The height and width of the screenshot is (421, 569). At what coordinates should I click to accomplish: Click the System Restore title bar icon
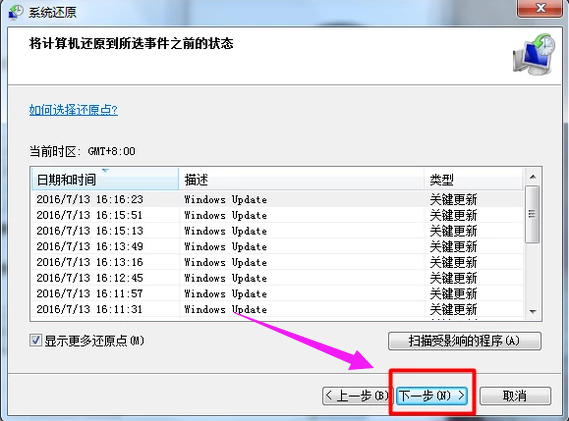pyautogui.click(x=16, y=12)
